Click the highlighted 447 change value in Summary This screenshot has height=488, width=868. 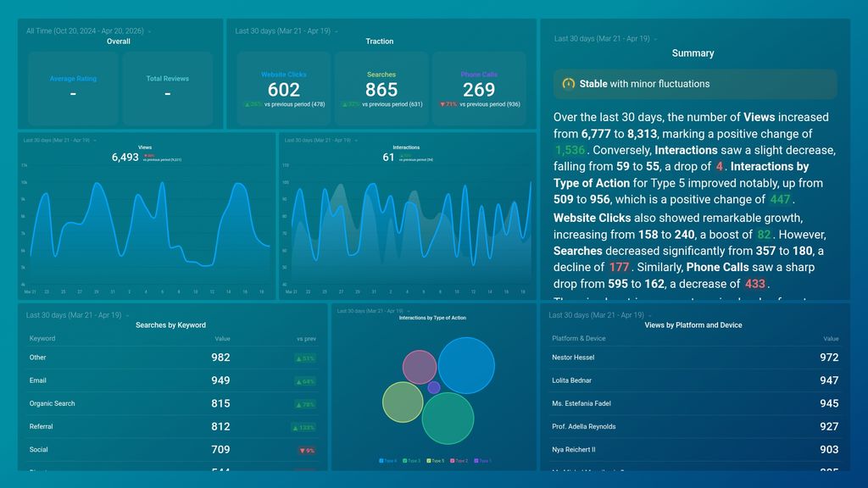[781, 200]
